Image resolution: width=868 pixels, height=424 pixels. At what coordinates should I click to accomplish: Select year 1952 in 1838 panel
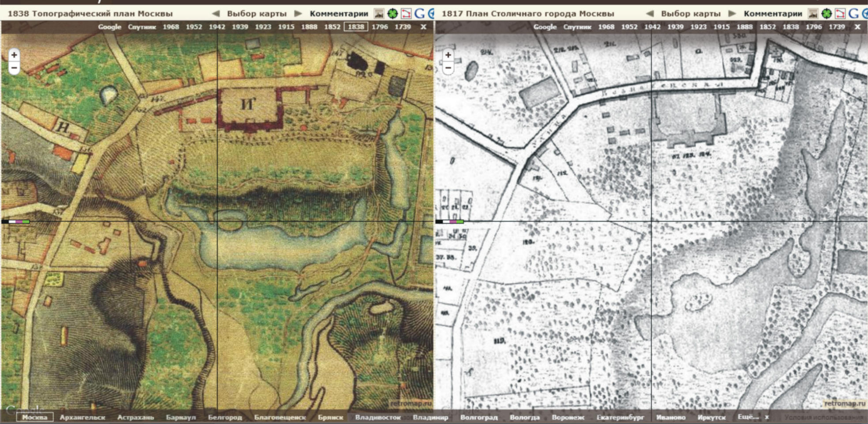tap(194, 27)
